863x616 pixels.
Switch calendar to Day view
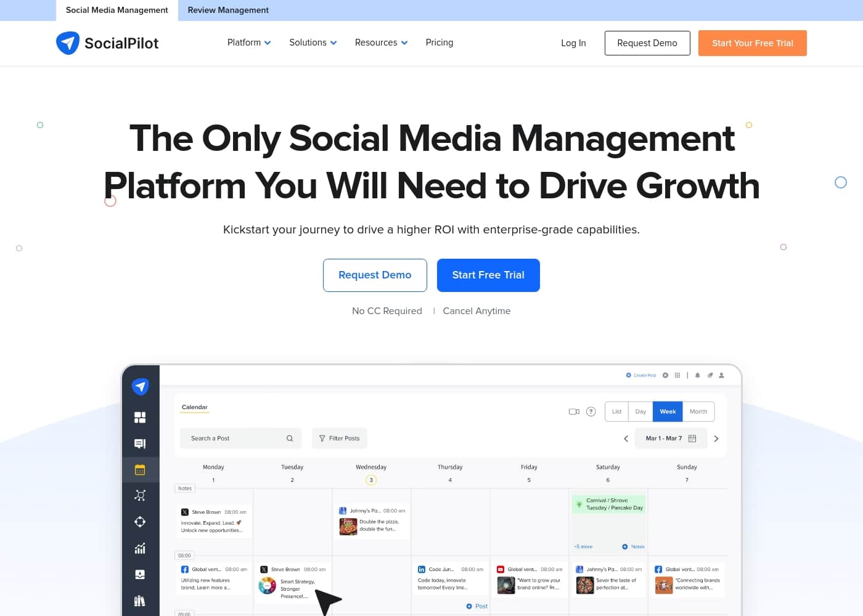pyautogui.click(x=640, y=411)
